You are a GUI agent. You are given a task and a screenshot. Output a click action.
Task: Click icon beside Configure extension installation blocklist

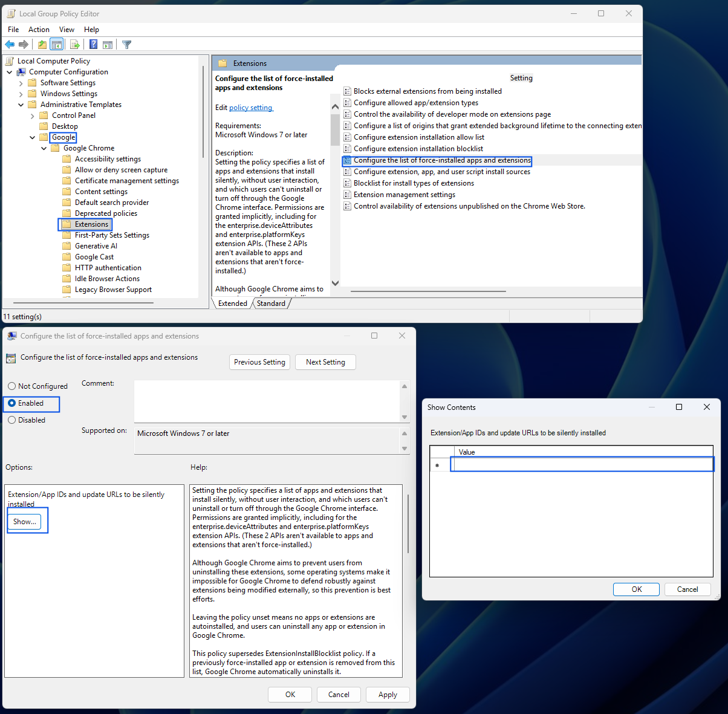coord(348,149)
